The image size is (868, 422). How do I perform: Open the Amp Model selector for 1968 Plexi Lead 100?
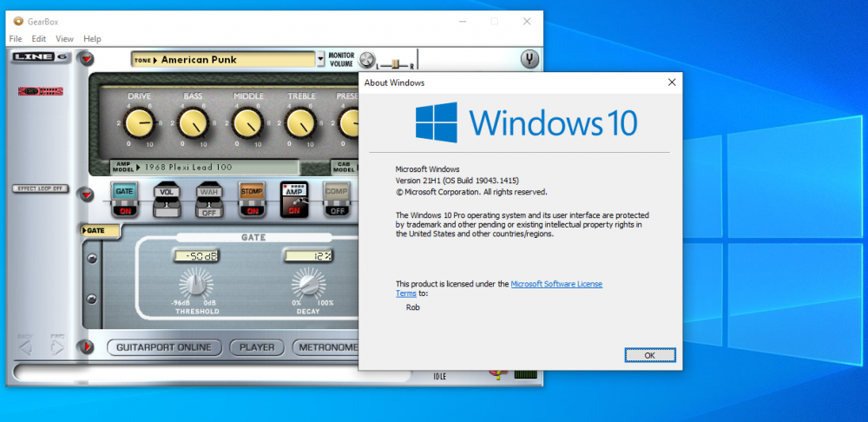(204, 167)
